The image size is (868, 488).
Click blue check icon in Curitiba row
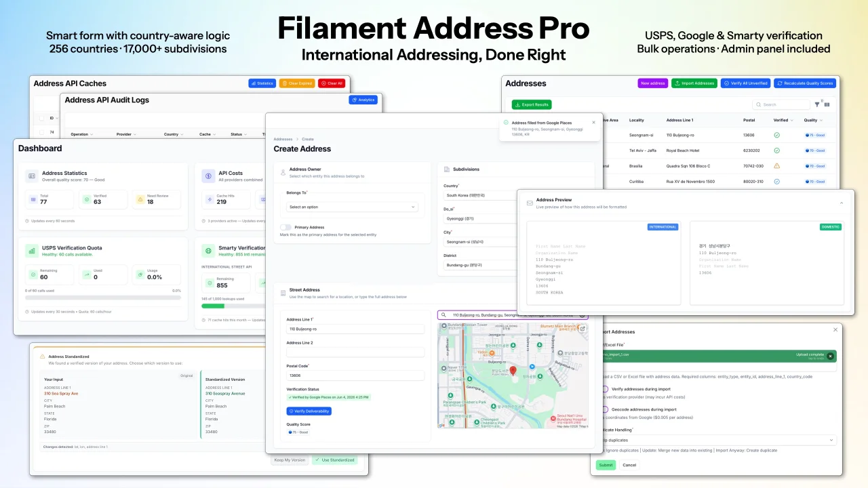pos(776,181)
